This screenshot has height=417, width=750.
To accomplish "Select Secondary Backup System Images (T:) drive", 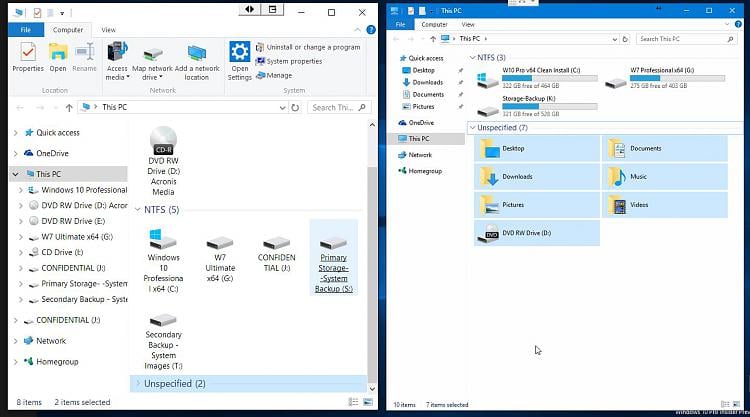I will (163, 341).
